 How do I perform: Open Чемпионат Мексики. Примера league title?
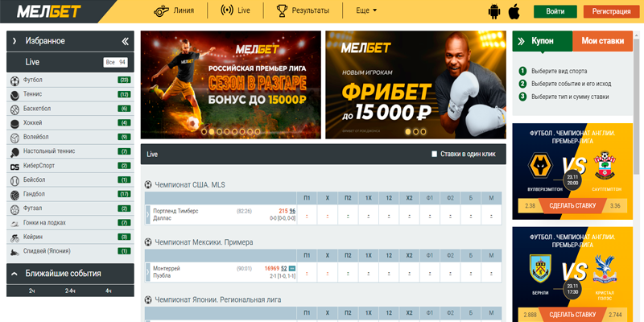(204, 242)
